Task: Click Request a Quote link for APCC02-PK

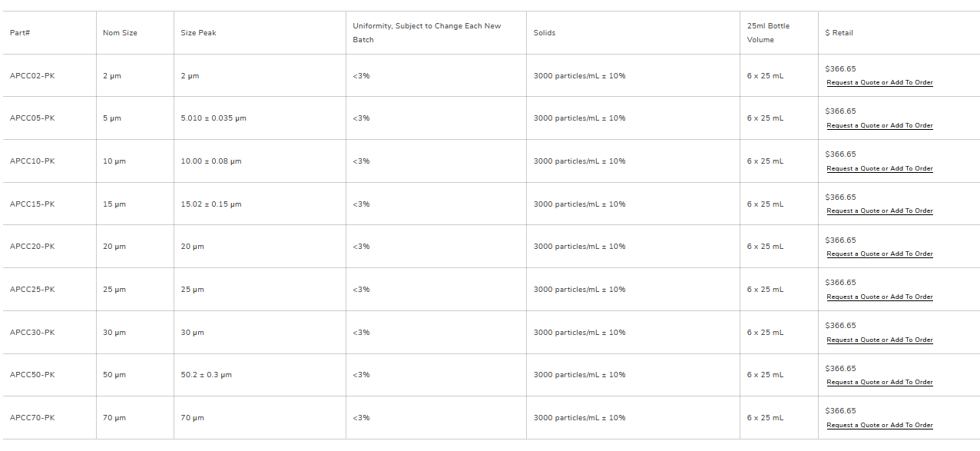Action: click(879, 83)
